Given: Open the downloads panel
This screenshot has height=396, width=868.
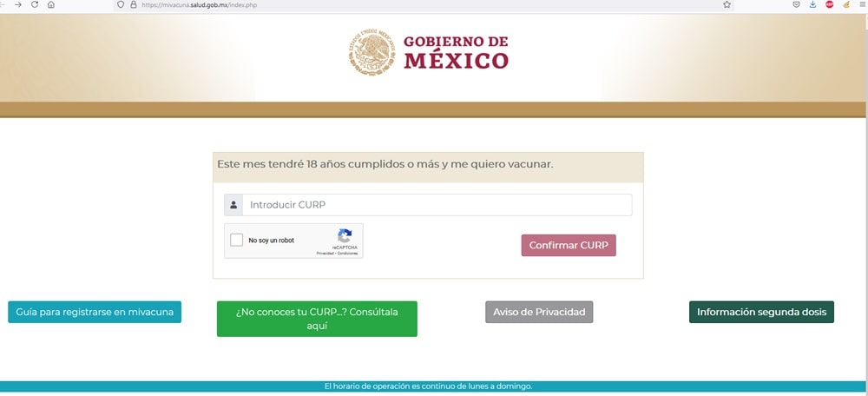Looking at the screenshot, I should coord(812,4).
